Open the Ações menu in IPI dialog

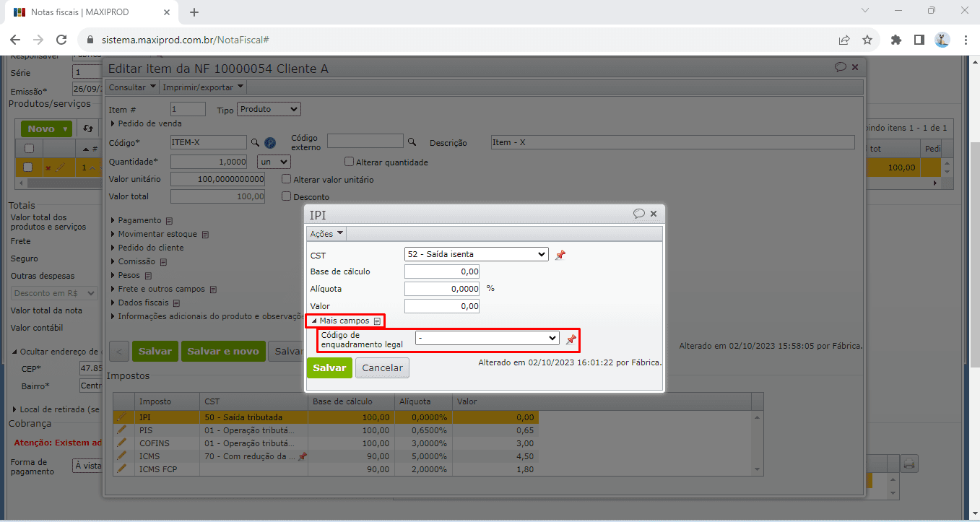[x=326, y=234]
